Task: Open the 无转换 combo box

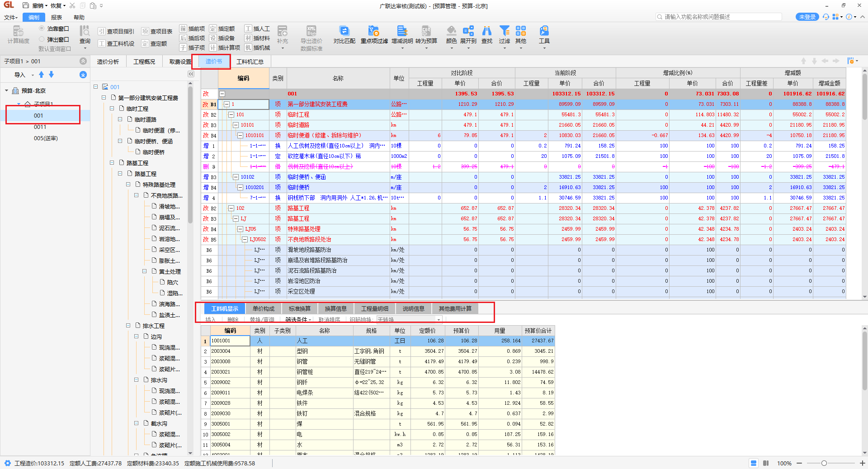Action: click(x=409, y=319)
